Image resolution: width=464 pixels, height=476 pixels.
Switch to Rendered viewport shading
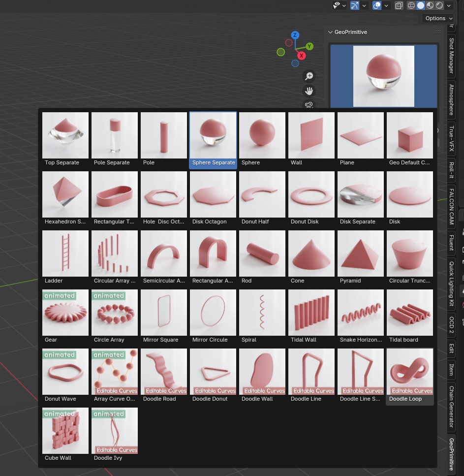[439, 5]
